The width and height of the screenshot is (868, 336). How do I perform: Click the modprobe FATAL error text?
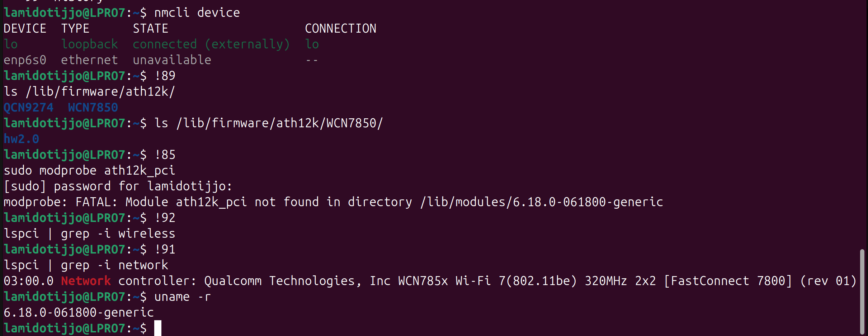(333, 202)
